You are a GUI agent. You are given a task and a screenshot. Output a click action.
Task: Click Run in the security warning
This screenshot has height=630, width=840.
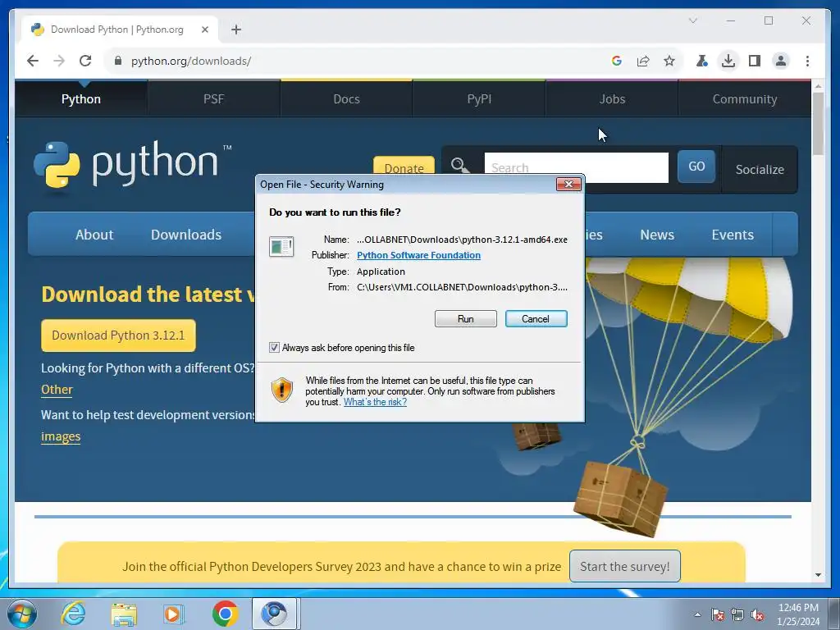coord(466,319)
